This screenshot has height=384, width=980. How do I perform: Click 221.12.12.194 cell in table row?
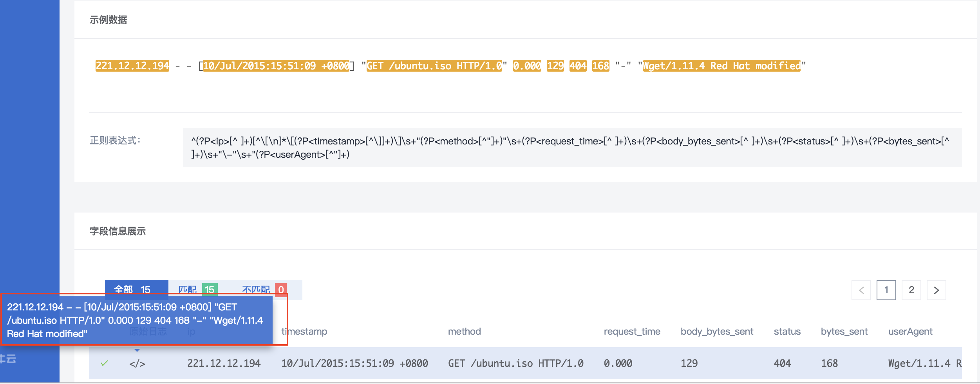tap(224, 363)
